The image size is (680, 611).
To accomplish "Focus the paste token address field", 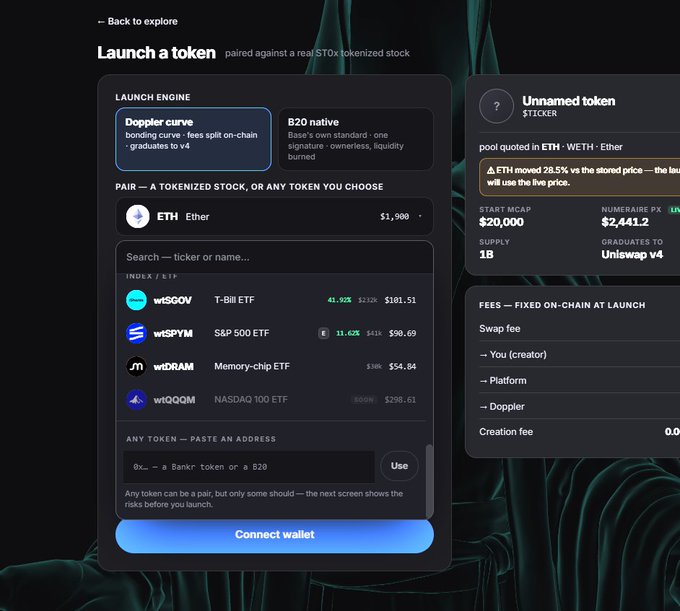I will coord(249,467).
